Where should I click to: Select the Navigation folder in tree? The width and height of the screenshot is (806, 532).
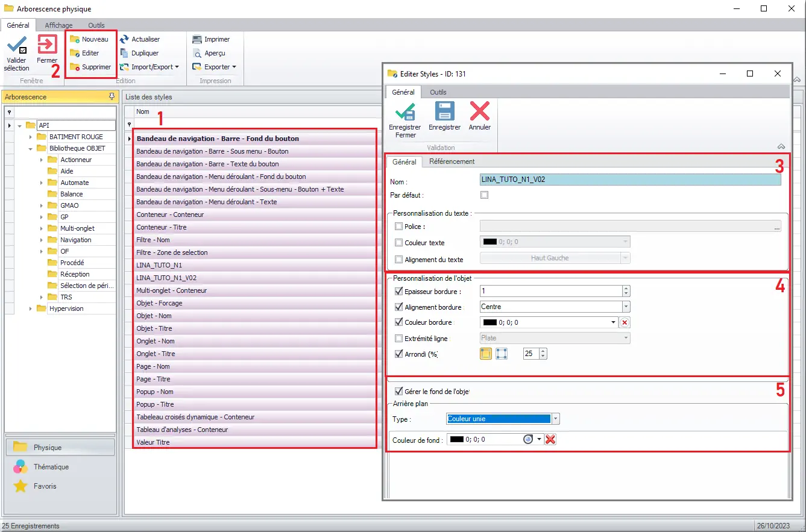[x=76, y=240]
